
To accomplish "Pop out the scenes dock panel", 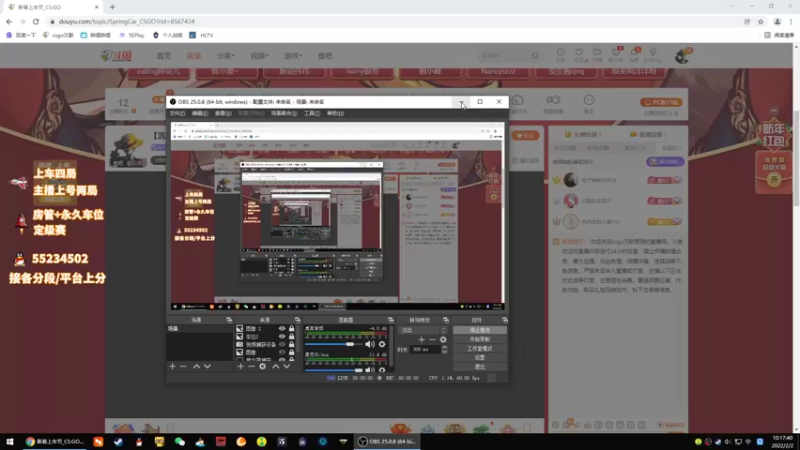I will pyautogui.click(x=229, y=320).
